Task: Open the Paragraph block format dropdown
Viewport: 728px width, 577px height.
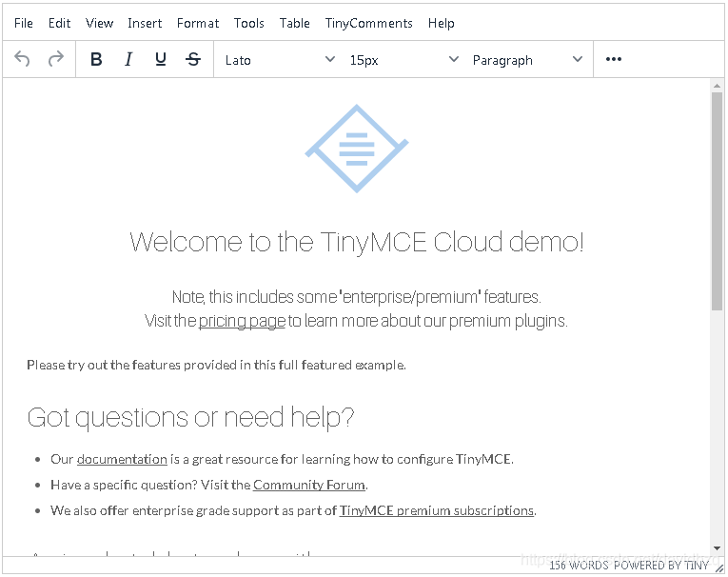Action: click(527, 60)
